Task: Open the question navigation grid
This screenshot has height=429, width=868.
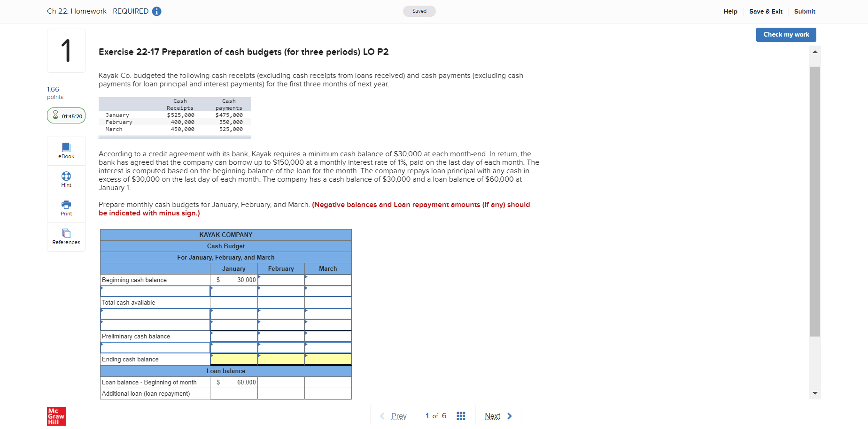Action: click(x=461, y=415)
